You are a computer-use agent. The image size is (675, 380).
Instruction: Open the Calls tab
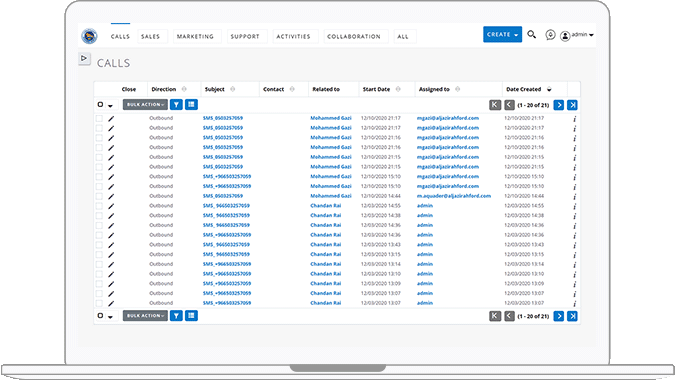[x=120, y=37]
